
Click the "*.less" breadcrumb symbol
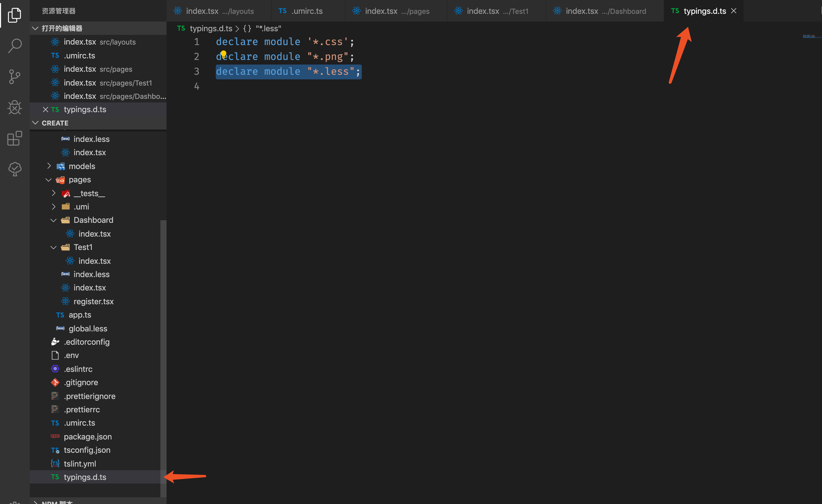tap(268, 28)
